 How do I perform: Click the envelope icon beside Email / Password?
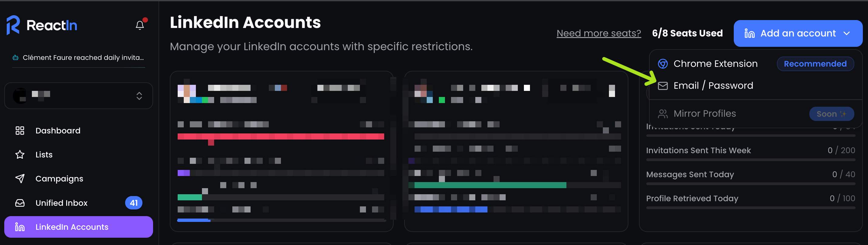tap(663, 86)
